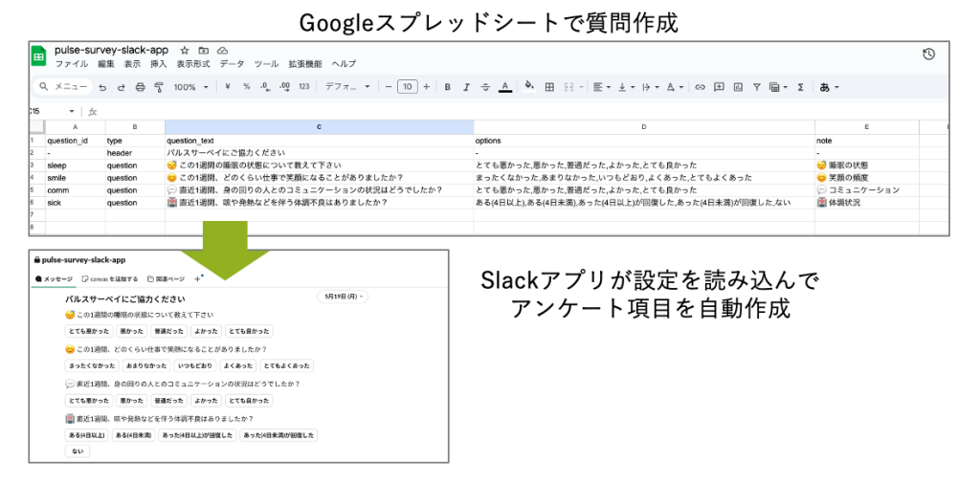Open the font family dropdown

coord(347,87)
